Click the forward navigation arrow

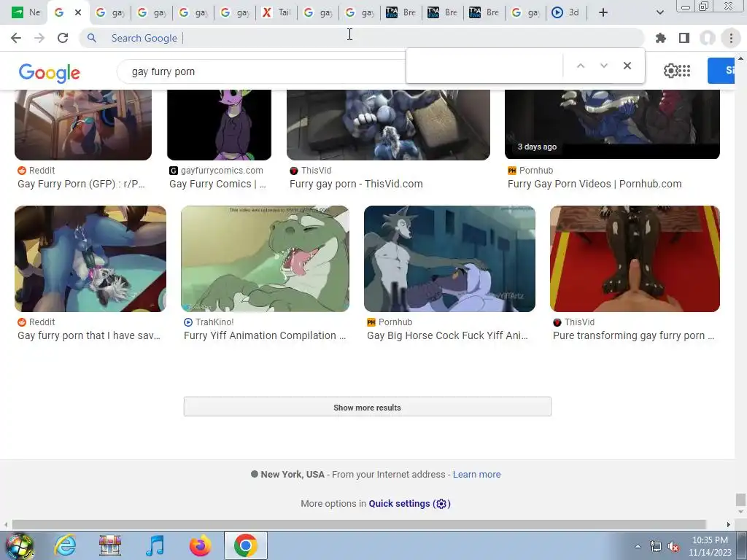coord(39,38)
